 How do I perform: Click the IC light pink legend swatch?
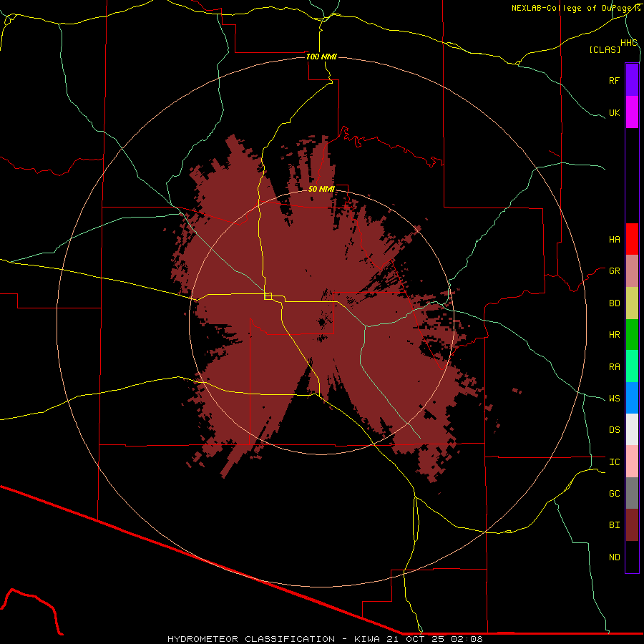tap(632, 462)
